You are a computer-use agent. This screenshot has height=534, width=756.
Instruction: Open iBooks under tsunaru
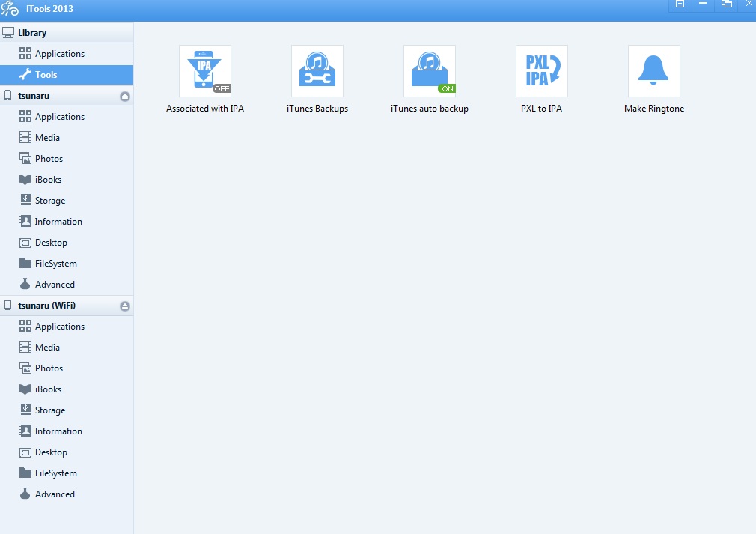click(67, 180)
